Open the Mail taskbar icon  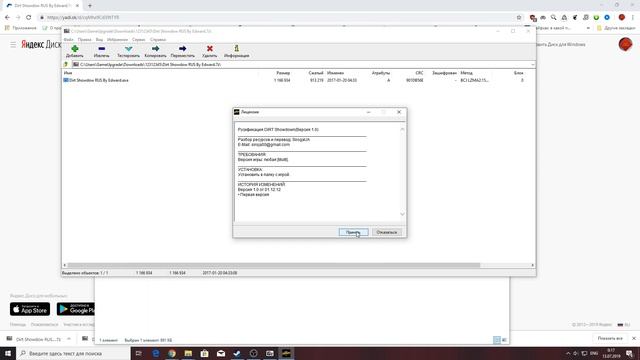coord(221,353)
